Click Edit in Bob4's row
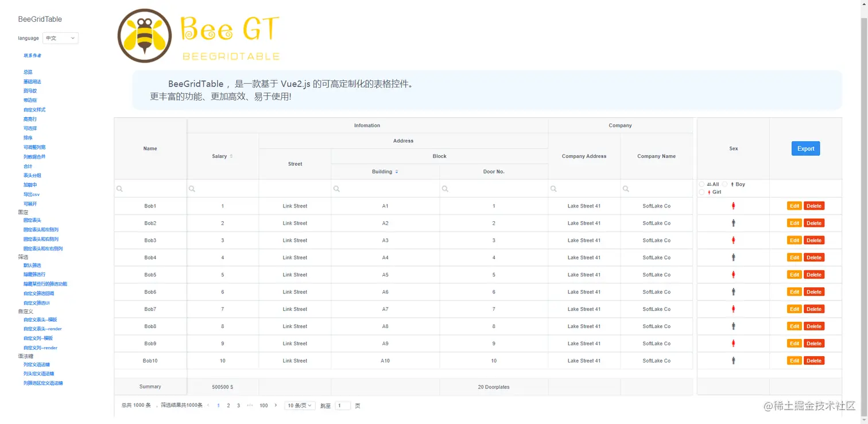This screenshot has width=868, height=424. (x=795, y=257)
